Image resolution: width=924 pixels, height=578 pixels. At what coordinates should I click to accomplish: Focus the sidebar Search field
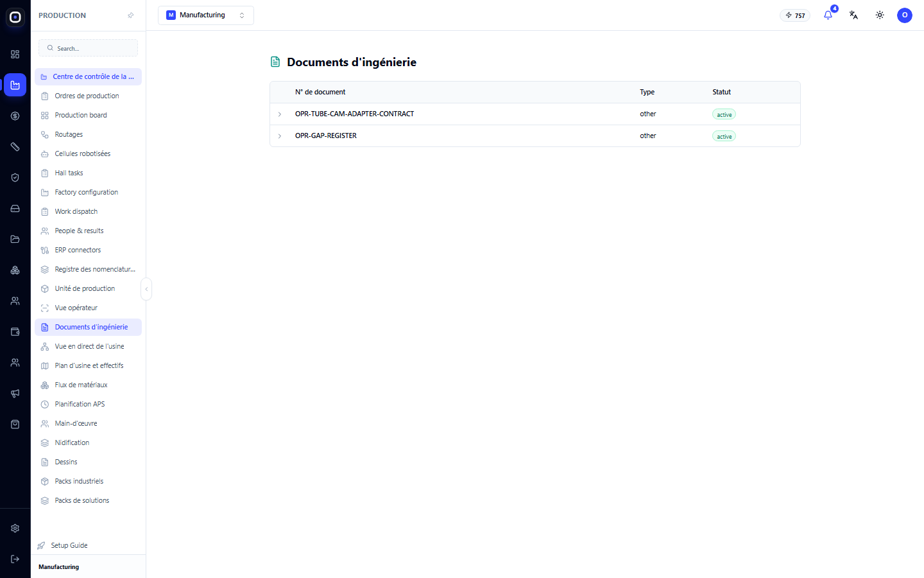coord(89,48)
